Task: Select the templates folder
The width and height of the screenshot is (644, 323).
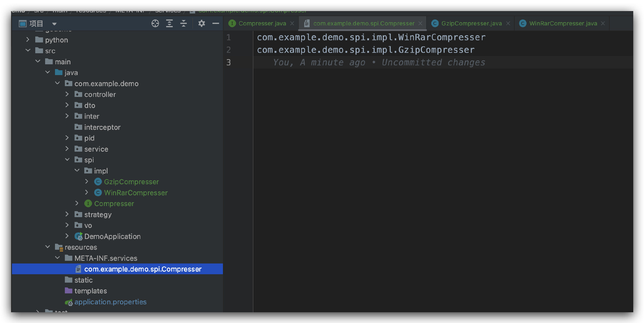Action: [90, 291]
